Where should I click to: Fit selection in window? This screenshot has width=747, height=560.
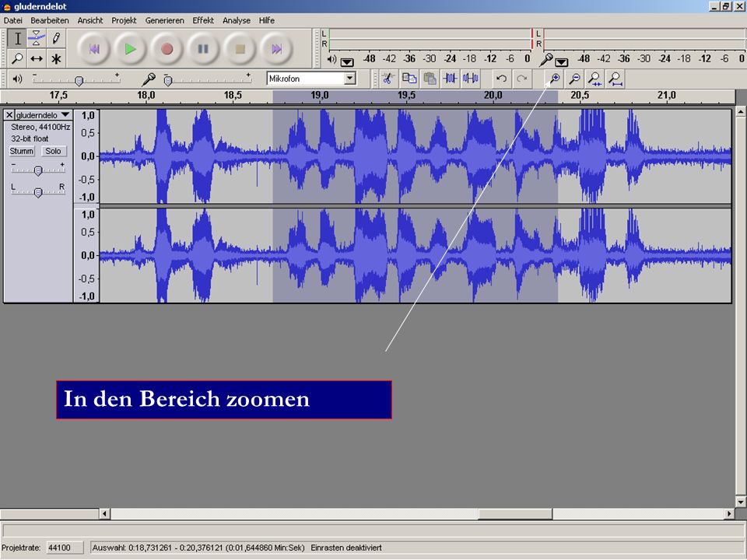click(x=595, y=79)
